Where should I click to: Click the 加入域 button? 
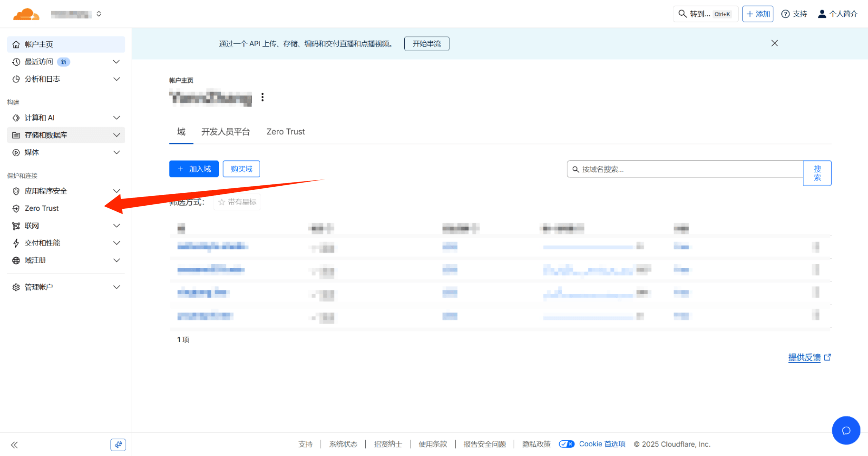194,169
